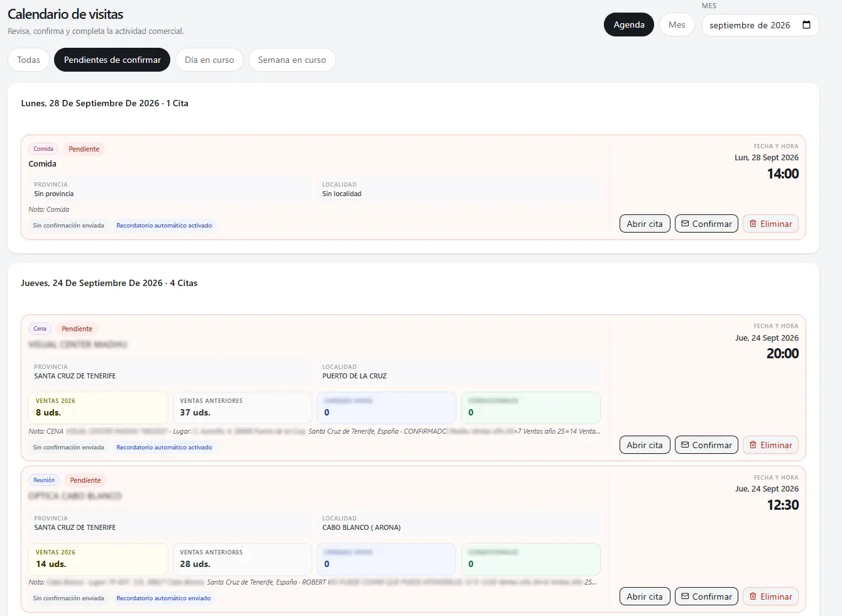Click heading 'Jueves, 24 De Septiembre De 2026'
This screenshot has height=616, width=842.
(x=92, y=283)
